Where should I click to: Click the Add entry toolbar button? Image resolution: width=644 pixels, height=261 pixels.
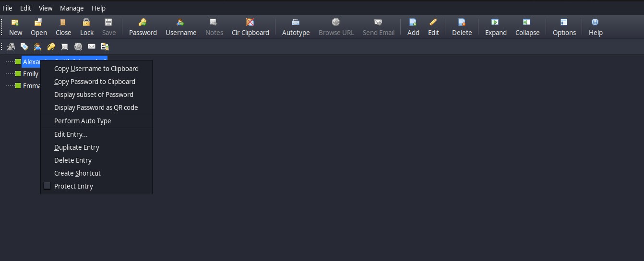pyautogui.click(x=413, y=27)
